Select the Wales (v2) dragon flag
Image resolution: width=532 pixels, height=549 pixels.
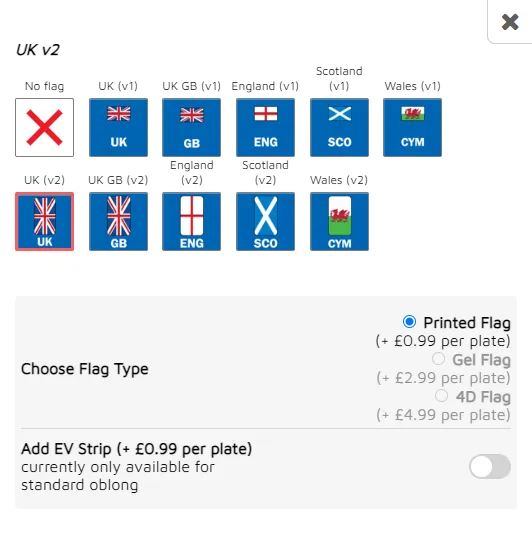[x=339, y=221]
